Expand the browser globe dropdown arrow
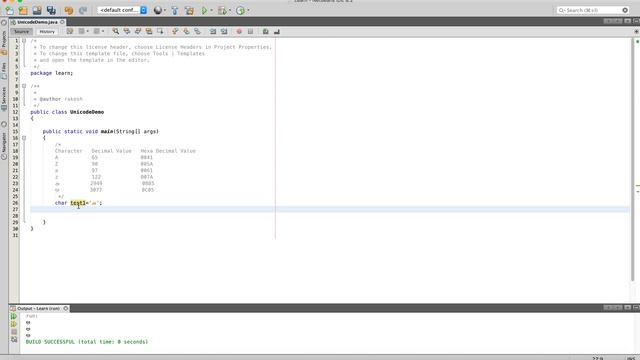Image resolution: width=640 pixels, height=360 pixels. pos(165,10)
